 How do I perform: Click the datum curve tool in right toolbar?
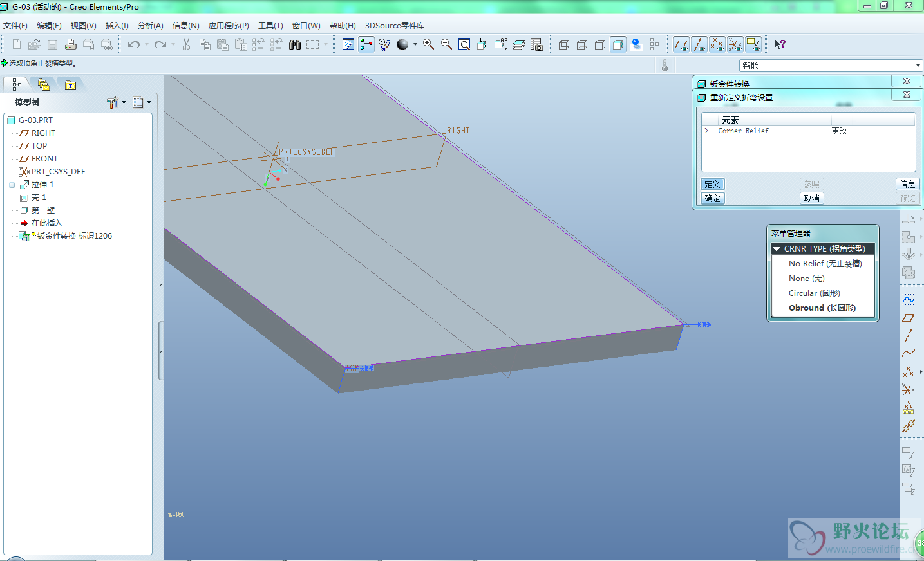pos(908,353)
